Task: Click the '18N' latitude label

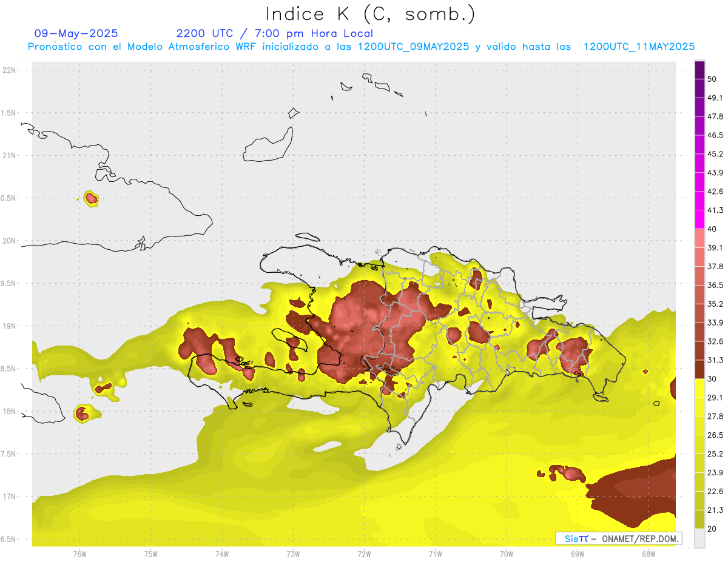Action: point(10,411)
